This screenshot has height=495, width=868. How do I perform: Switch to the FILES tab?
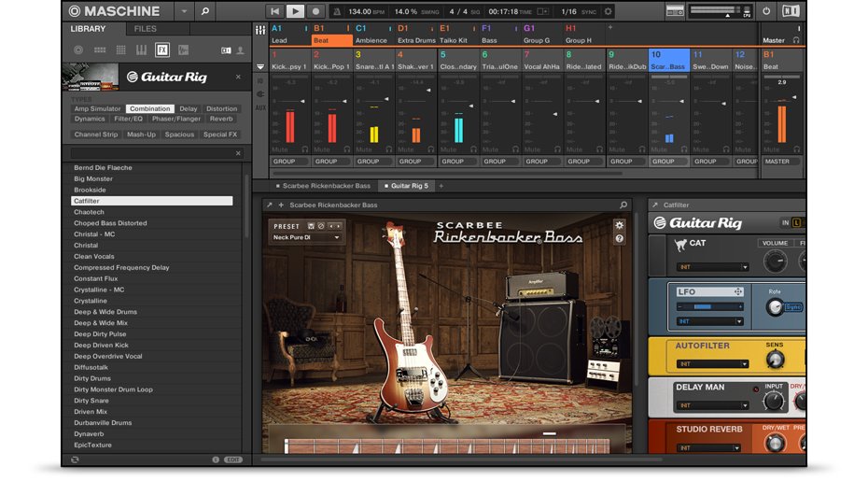tap(145, 29)
